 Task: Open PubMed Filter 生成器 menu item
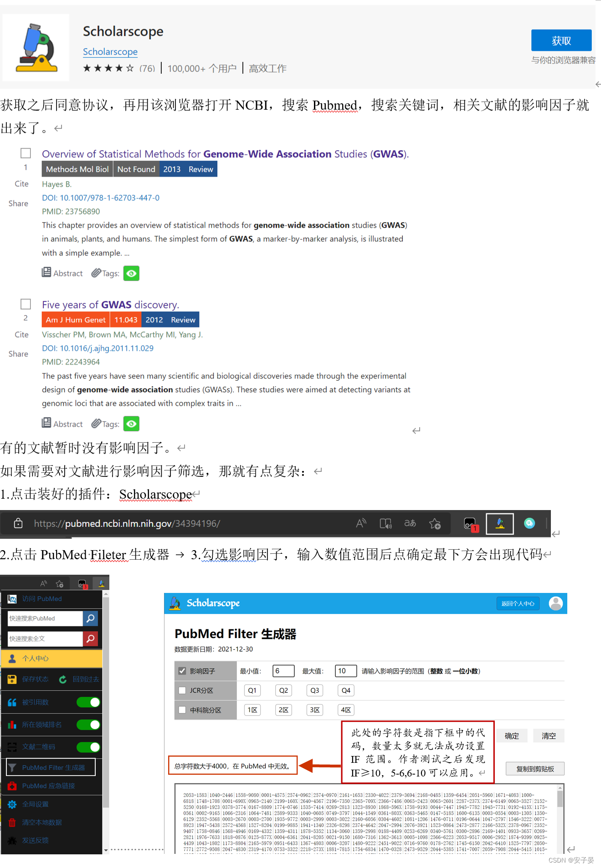(x=51, y=767)
